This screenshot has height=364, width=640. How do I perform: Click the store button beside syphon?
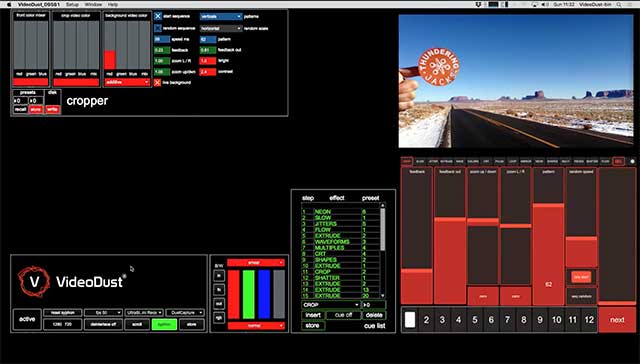pos(192,324)
